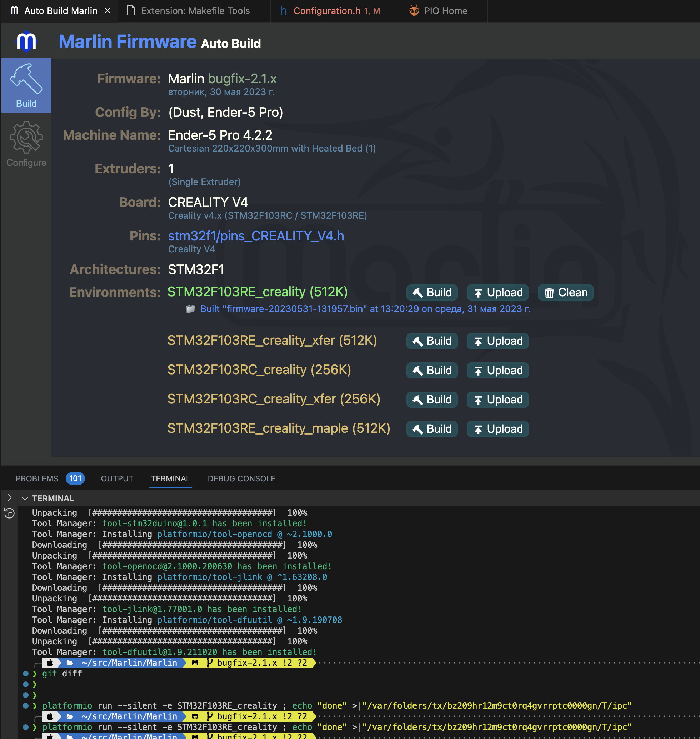700x739 pixels.
Task: Click the 'git diff' command line in terminal
Action: (62, 673)
